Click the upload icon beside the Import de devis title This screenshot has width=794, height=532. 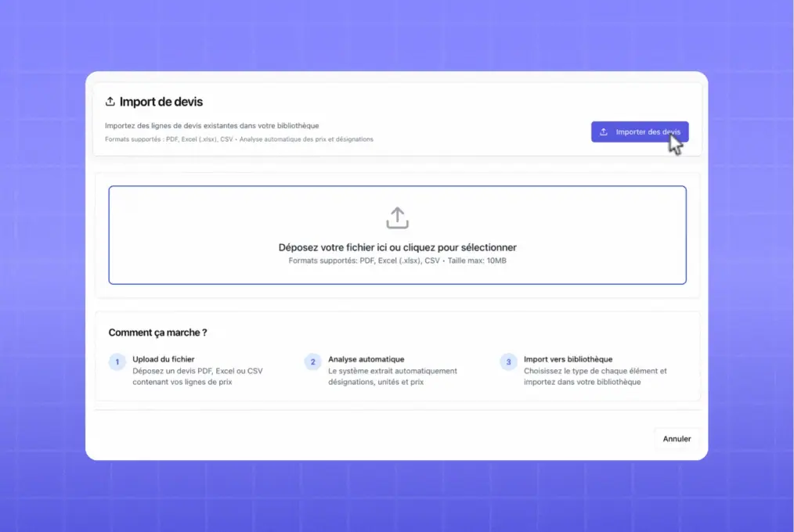(x=110, y=102)
